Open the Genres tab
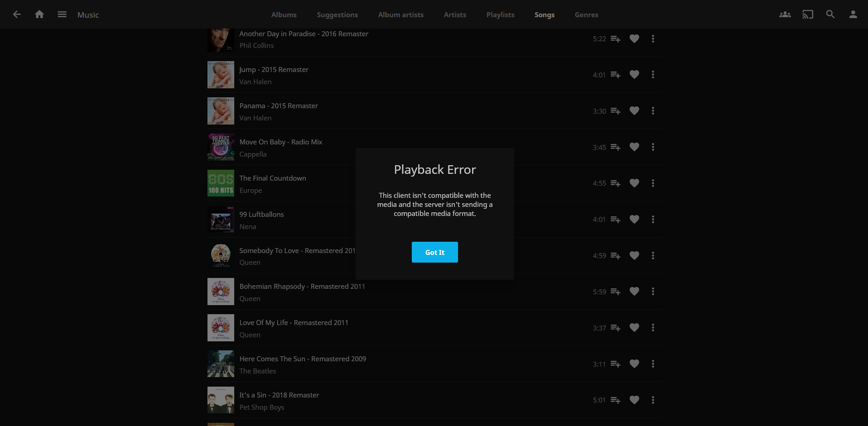This screenshot has width=868, height=426. 586,14
